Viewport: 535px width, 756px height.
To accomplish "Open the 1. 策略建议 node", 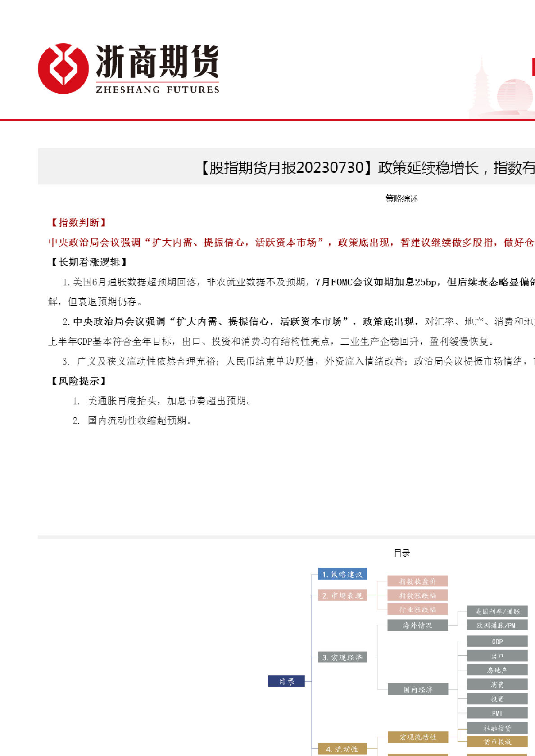I will (x=342, y=574).
